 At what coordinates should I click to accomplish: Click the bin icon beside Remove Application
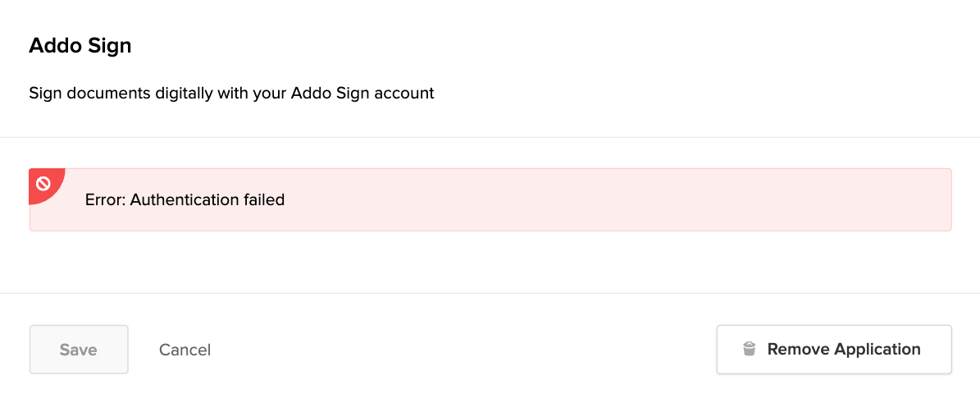[749, 349]
